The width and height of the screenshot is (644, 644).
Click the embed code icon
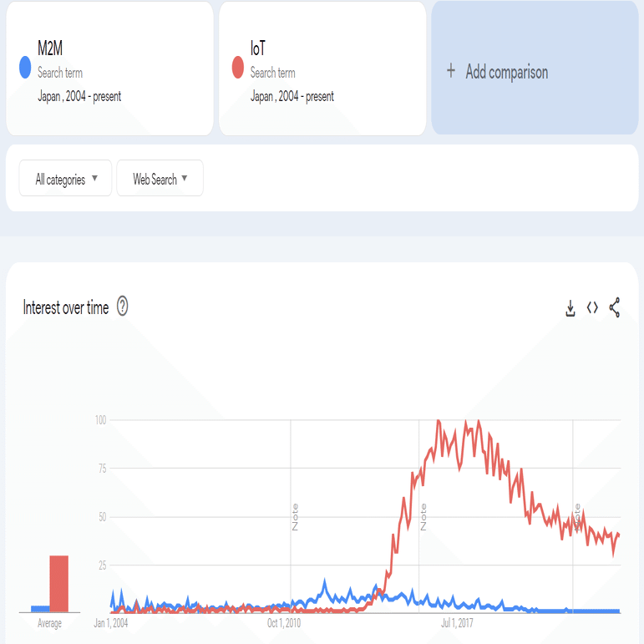click(592, 307)
